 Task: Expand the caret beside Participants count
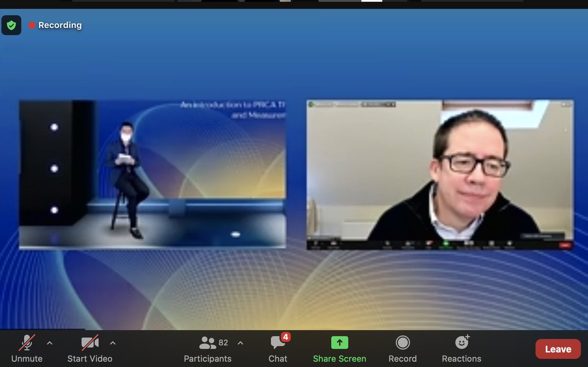[240, 343]
